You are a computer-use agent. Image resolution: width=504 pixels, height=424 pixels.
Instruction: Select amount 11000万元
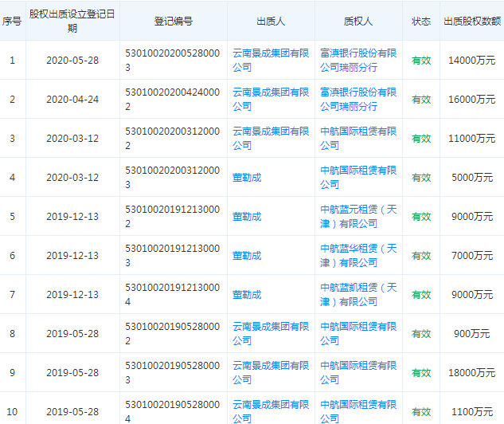(471, 139)
